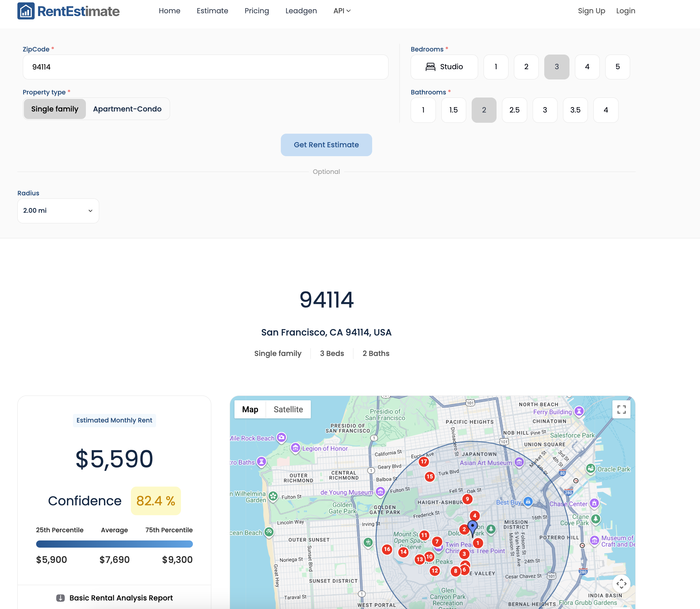Click red map marker 14
This screenshot has width=700, height=609.
click(x=404, y=552)
